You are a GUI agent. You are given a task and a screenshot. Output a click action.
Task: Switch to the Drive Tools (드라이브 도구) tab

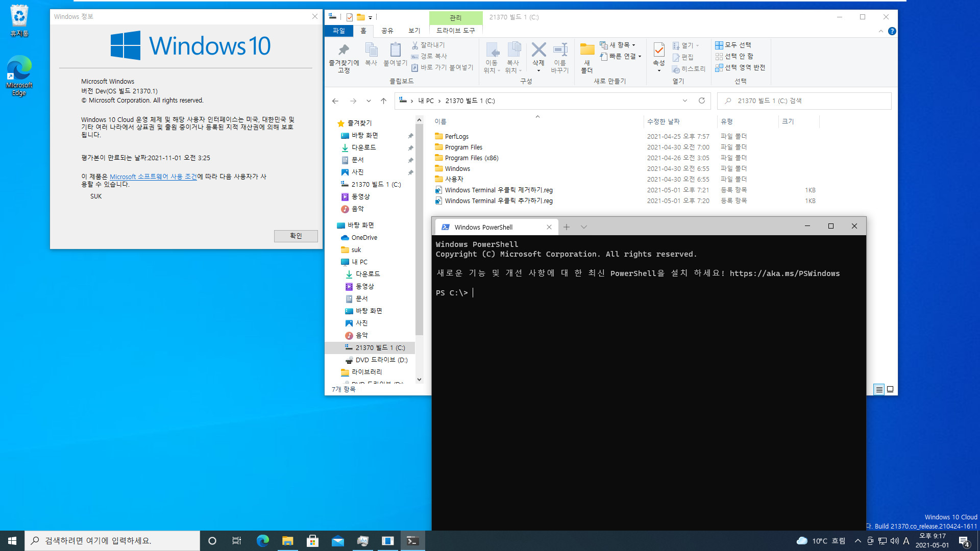click(x=456, y=31)
